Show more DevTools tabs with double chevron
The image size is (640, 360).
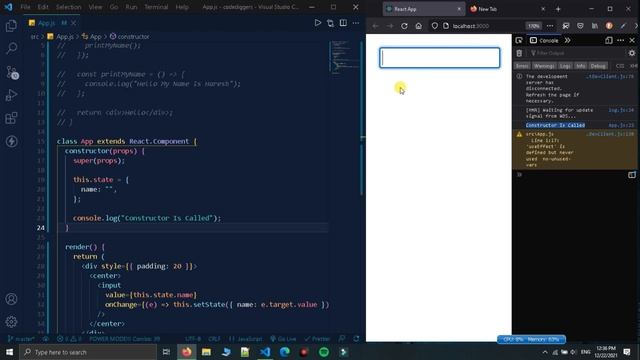(x=567, y=40)
